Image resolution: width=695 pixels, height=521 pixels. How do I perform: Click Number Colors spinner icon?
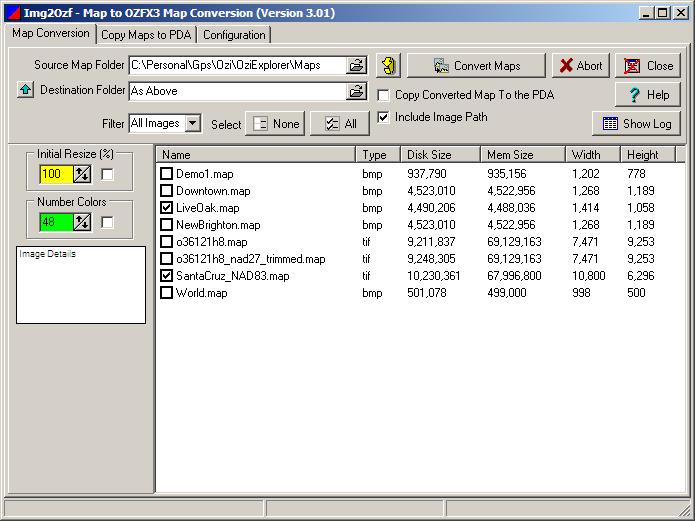click(x=82, y=222)
